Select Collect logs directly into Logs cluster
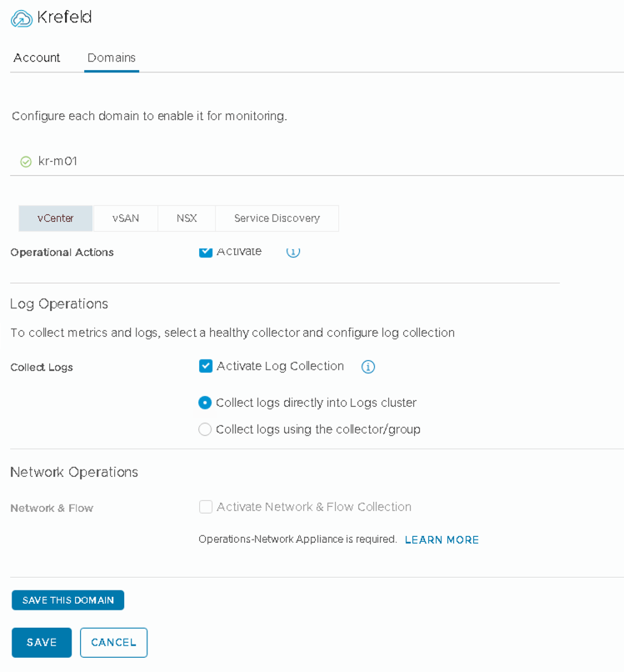624x672 pixels. click(x=205, y=403)
